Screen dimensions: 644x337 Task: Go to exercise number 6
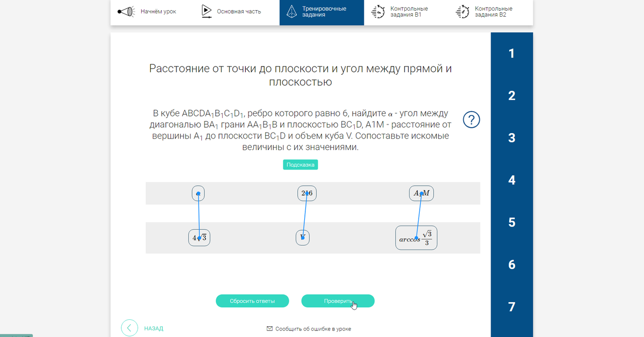click(x=511, y=265)
